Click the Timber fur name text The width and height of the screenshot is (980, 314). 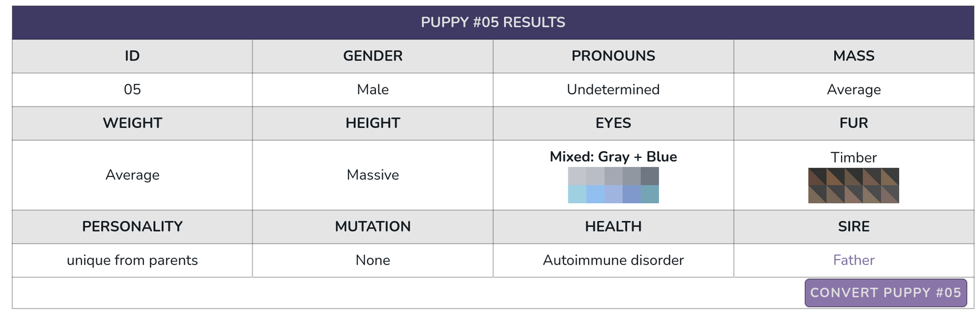(853, 157)
